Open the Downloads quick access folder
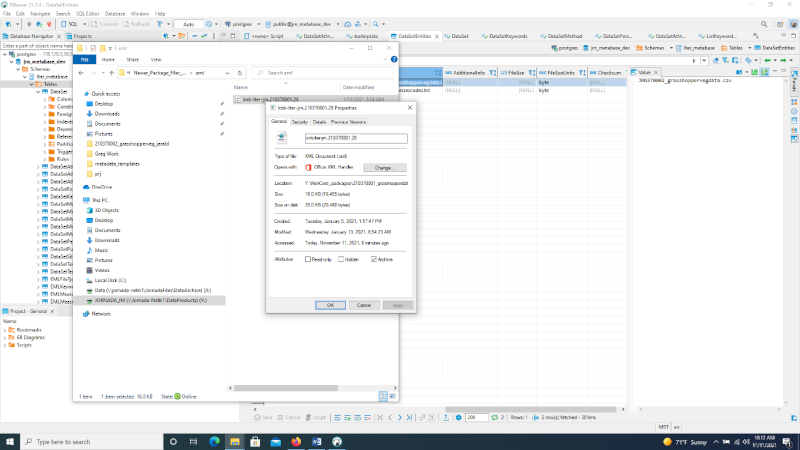This screenshot has height=450, width=800. tap(107, 113)
